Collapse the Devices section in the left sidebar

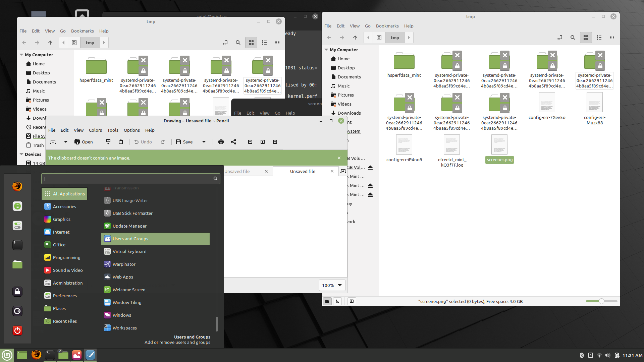pos(21,154)
